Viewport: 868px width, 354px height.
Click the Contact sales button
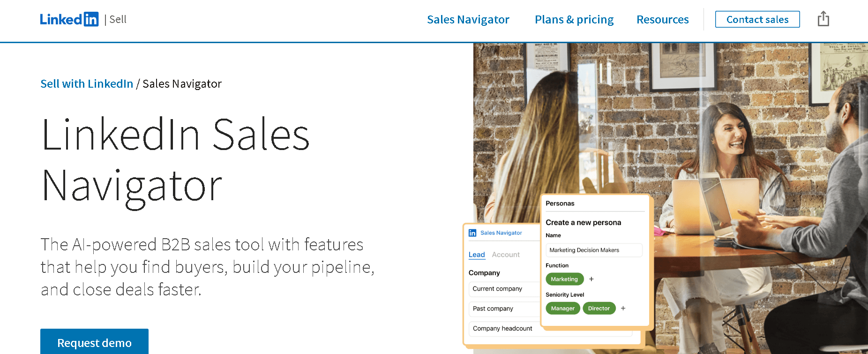(x=757, y=19)
